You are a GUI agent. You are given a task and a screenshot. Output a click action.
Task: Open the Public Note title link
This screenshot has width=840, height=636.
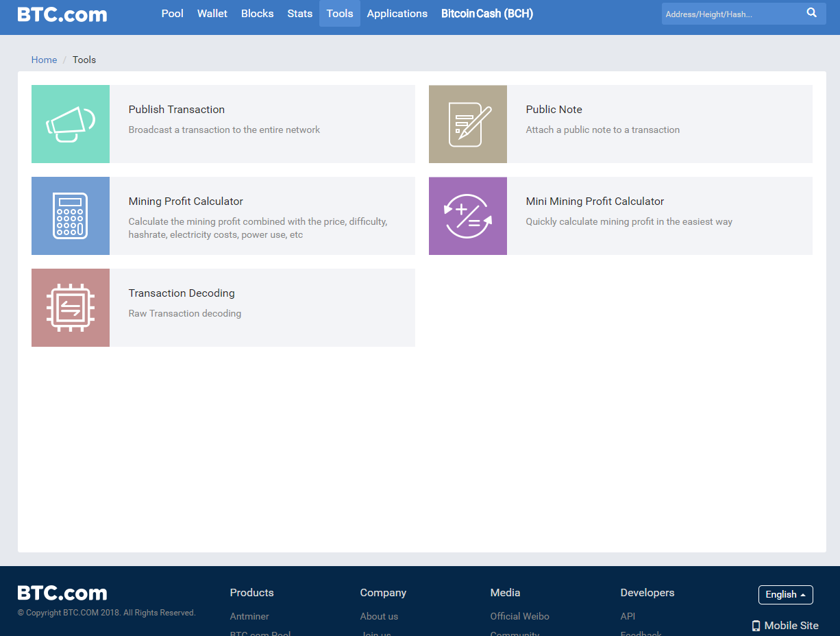pyautogui.click(x=554, y=110)
